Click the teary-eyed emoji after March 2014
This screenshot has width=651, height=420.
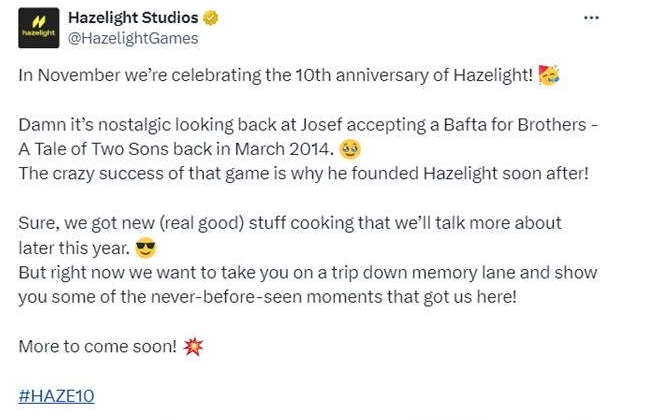point(350,149)
